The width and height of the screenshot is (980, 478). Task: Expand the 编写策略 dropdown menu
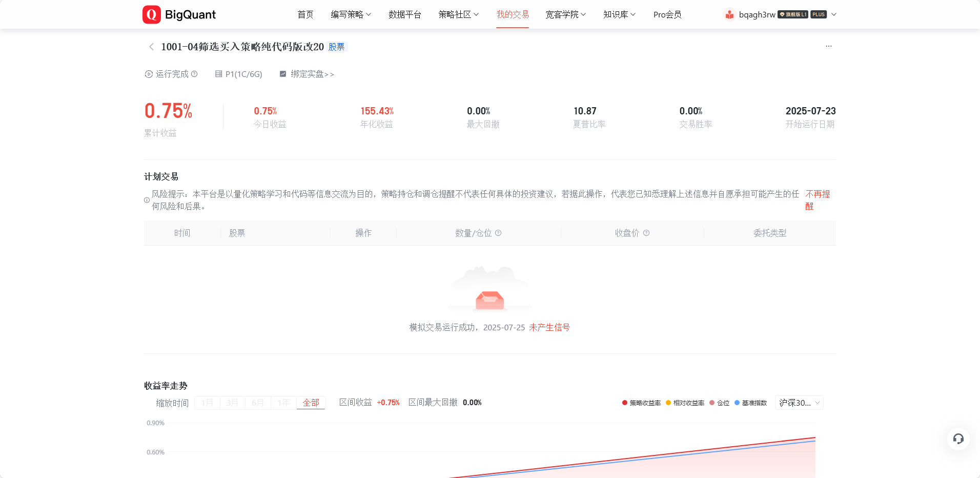coord(351,15)
